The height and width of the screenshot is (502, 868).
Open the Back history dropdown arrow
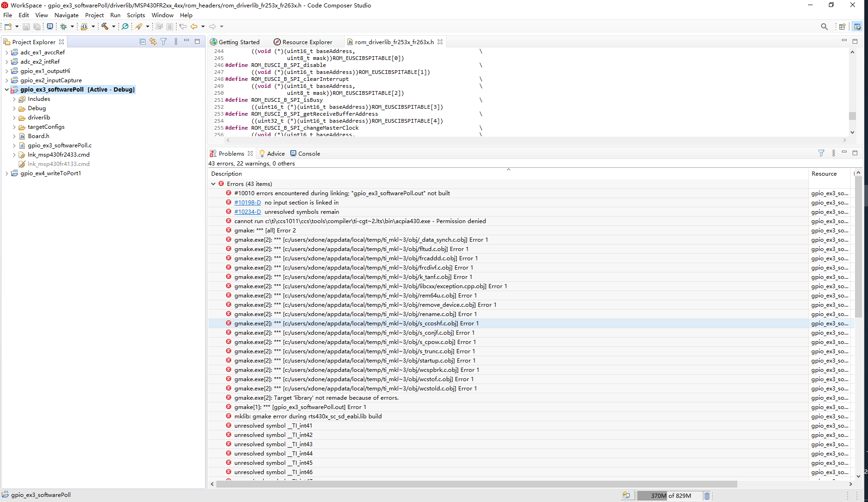203,26
